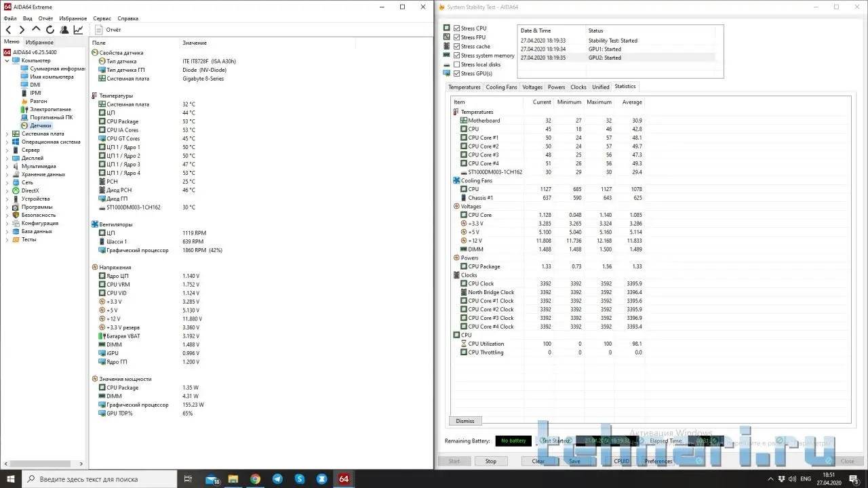
Task: Select Суммарная информация in the tree
Action: 57,68
